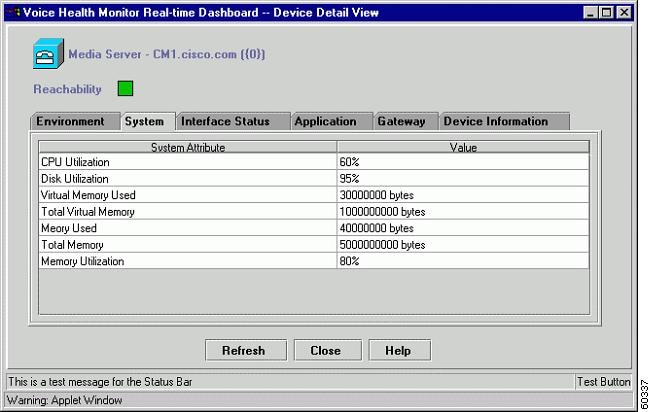Minimize the Device Detail View window
Screen dimensions: 650x412
(590, 12)
